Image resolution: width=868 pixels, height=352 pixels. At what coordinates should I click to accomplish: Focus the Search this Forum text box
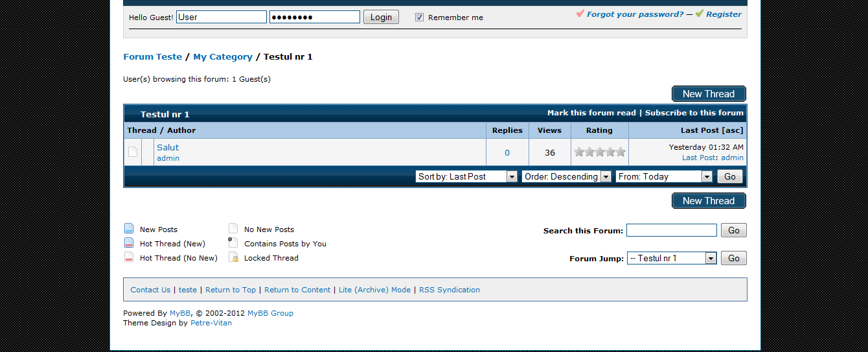[672, 230]
